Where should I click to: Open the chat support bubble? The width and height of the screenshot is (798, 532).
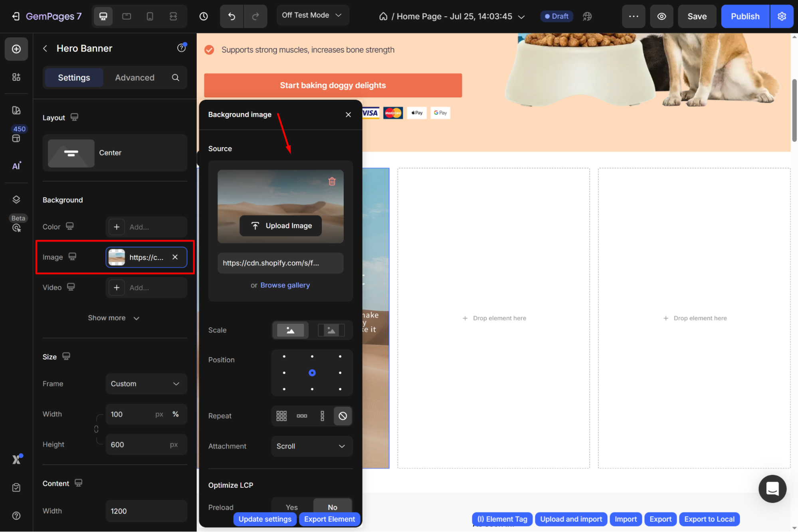[772, 488]
